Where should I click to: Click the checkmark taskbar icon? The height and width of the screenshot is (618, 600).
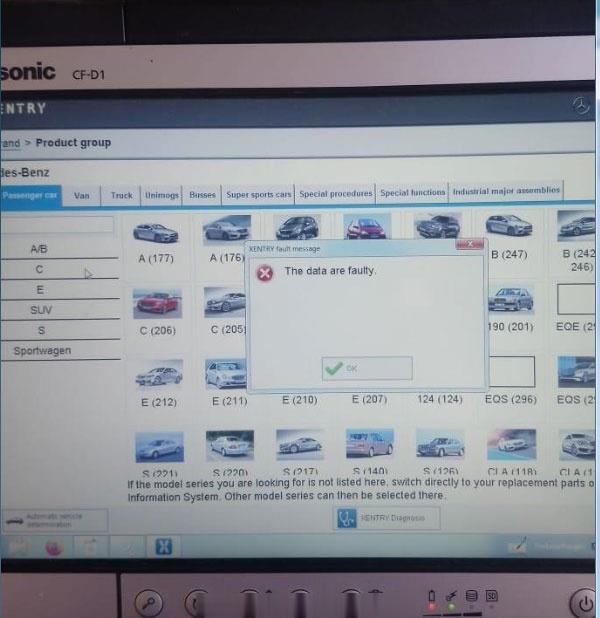[127, 547]
